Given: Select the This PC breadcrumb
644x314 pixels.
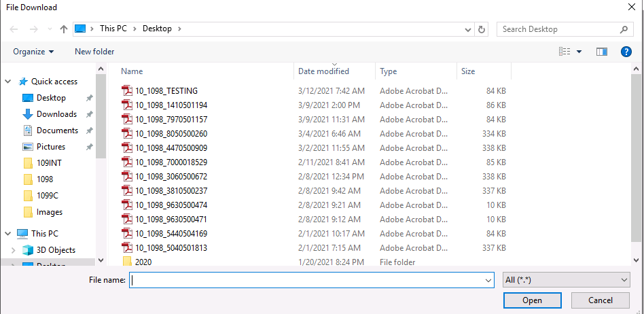Looking at the screenshot, I should click(113, 29).
